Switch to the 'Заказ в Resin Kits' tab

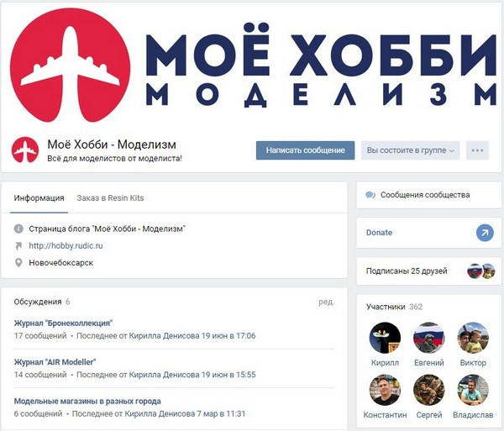point(110,198)
